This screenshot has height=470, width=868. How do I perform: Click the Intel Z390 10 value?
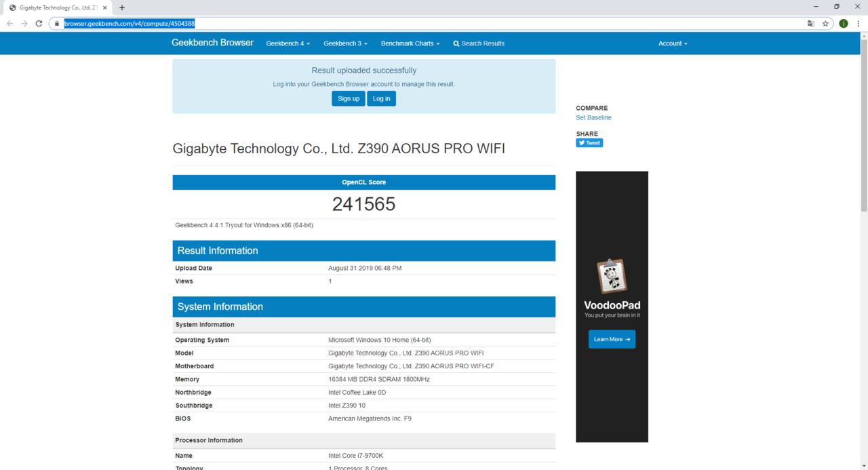click(x=347, y=406)
